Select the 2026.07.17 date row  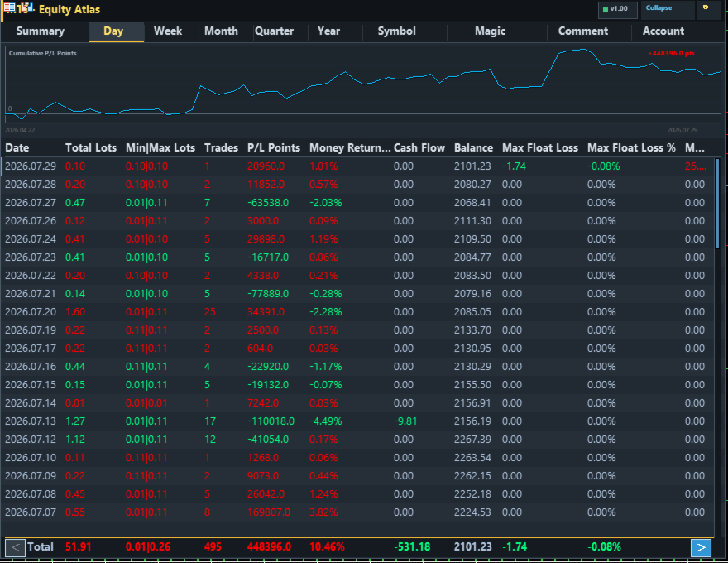(x=357, y=349)
